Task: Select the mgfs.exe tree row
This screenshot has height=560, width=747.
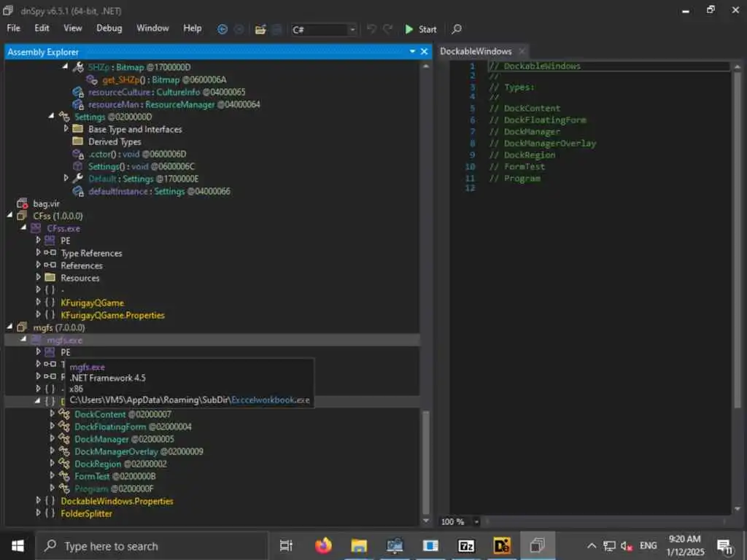Action: tap(212, 340)
